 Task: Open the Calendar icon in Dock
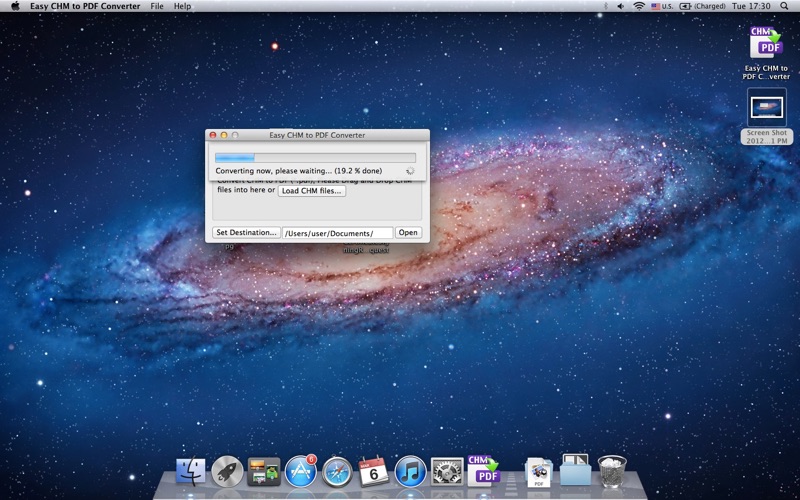(x=374, y=471)
